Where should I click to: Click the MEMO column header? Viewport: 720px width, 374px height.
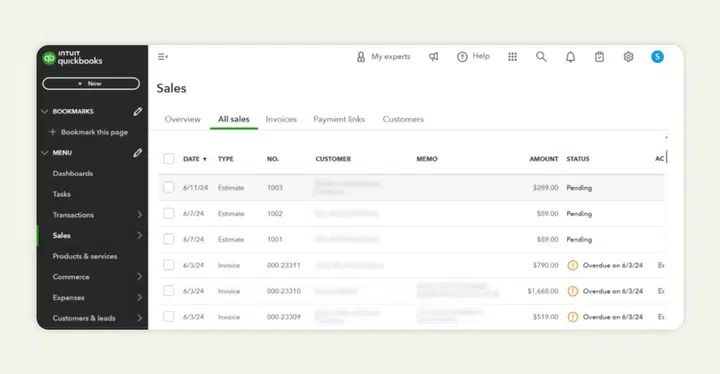pyautogui.click(x=427, y=159)
